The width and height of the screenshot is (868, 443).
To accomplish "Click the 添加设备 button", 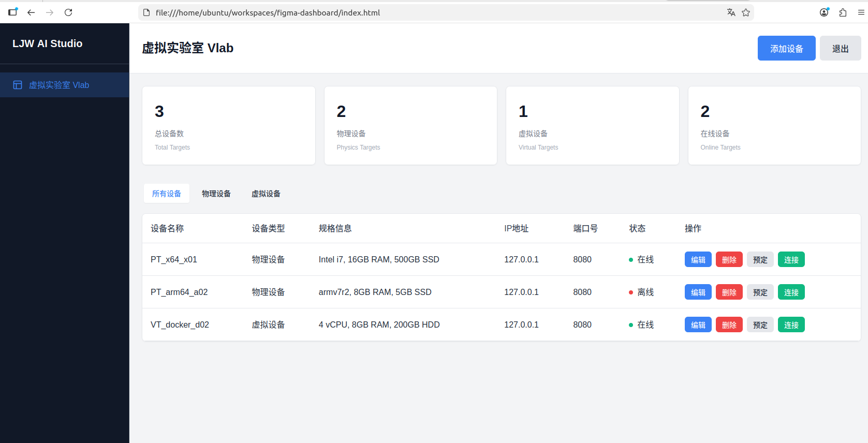I will (786, 48).
